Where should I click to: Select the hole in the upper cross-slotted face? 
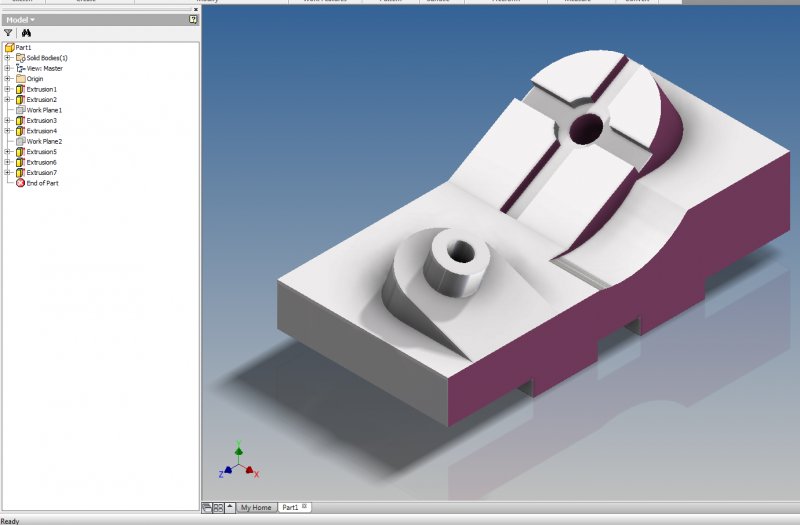pyautogui.click(x=586, y=129)
